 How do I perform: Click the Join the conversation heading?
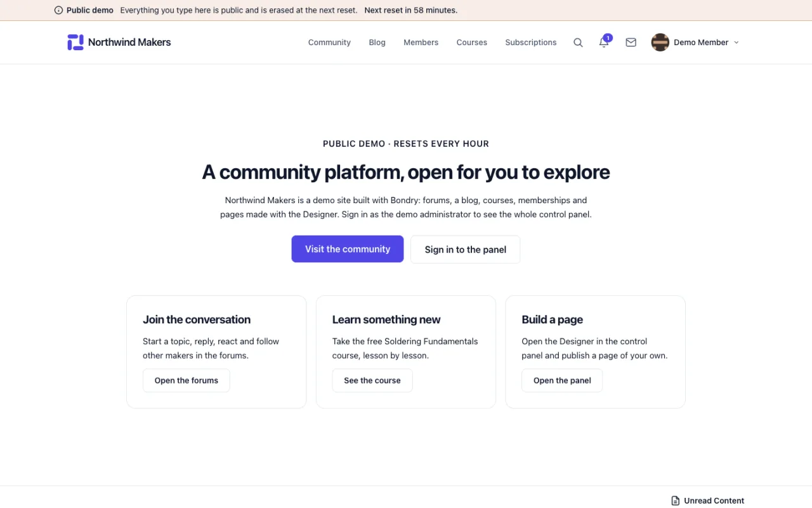click(x=197, y=319)
